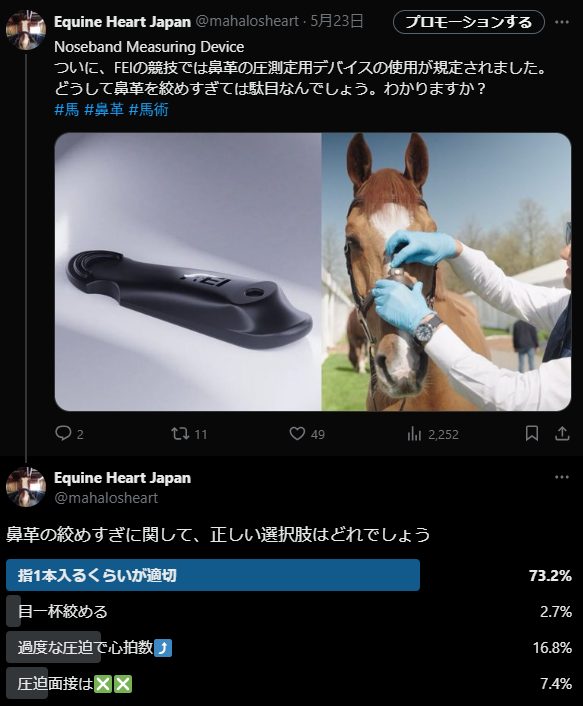
Task: Open Equine Heart Japan avatar on first tweet
Action: [26, 30]
